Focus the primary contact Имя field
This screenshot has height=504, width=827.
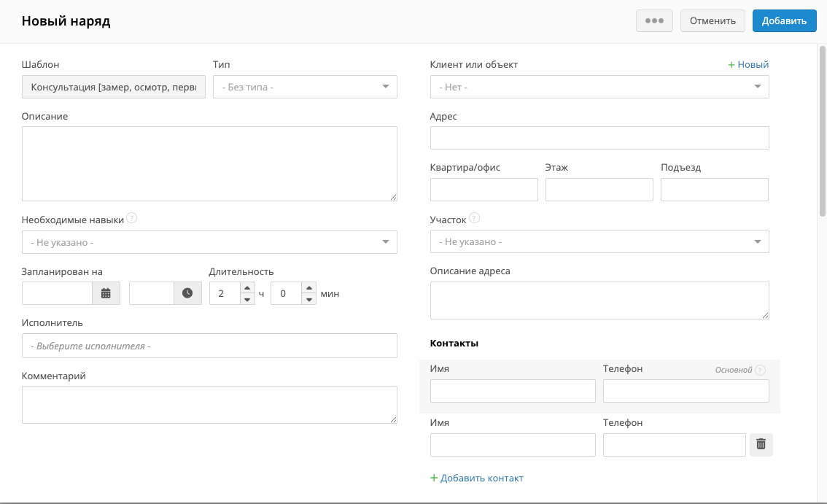pyautogui.click(x=513, y=391)
